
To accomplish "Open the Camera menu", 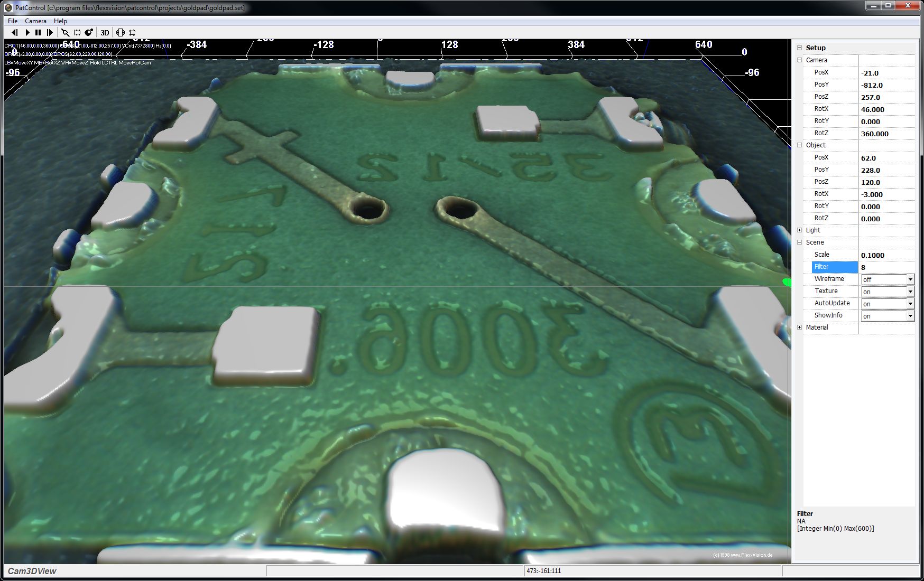I will (35, 21).
